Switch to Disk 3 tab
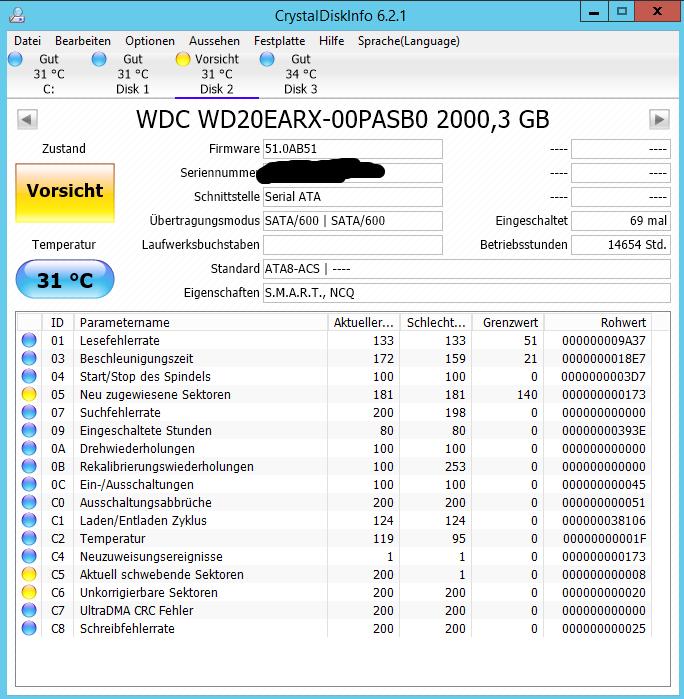This screenshot has width=684, height=699. [x=301, y=74]
